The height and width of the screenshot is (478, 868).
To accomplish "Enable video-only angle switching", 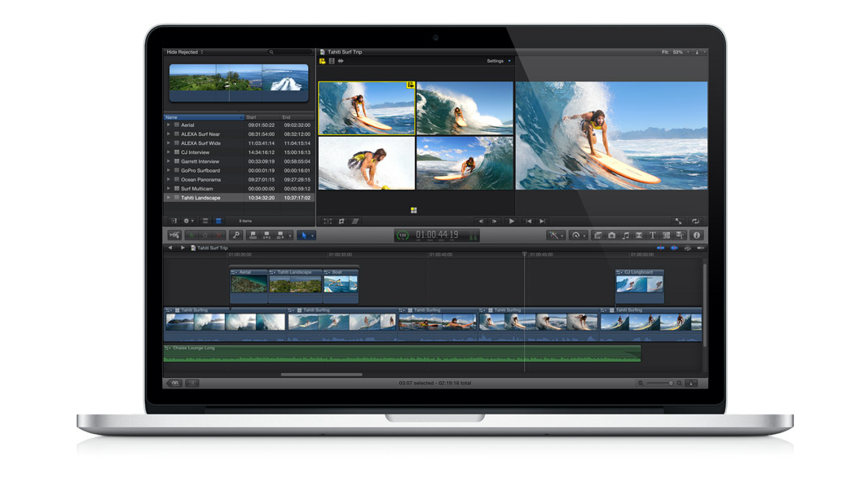I will [332, 61].
